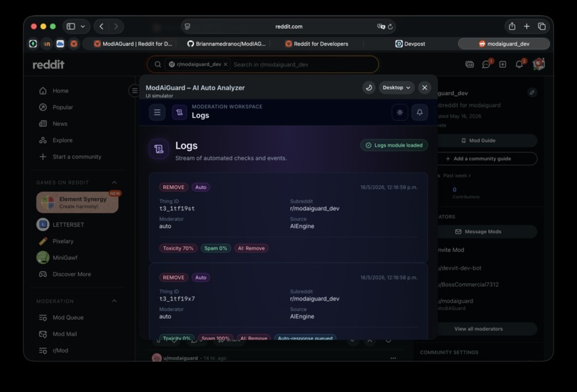The image size is (577, 392).
Task: Open Reddit chat messages icon
Action: click(x=486, y=64)
